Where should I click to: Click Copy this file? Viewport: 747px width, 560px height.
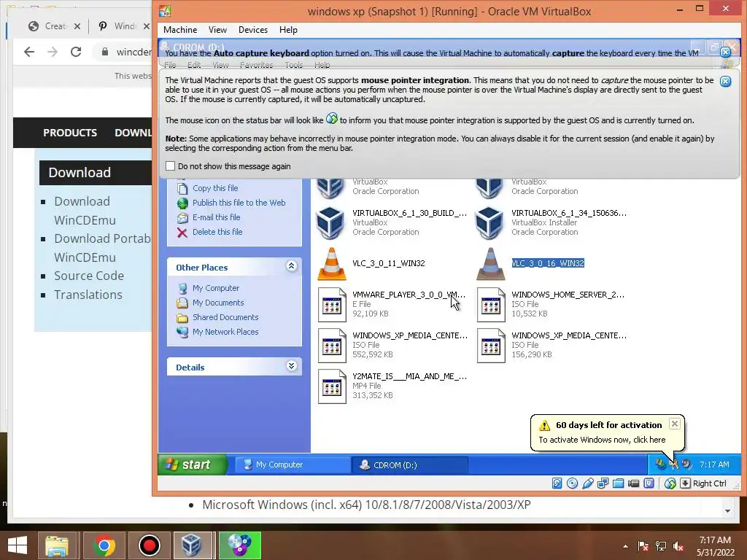pyautogui.click(x=215, y=188)
